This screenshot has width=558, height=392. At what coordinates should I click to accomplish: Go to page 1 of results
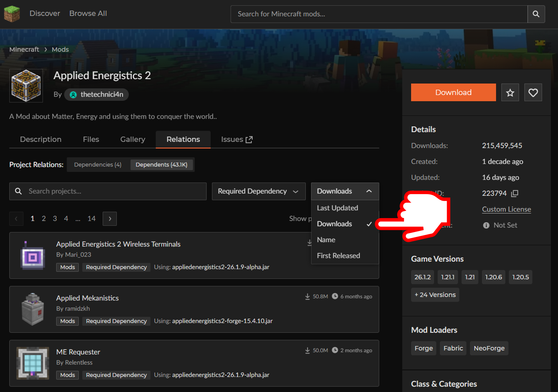32,219
